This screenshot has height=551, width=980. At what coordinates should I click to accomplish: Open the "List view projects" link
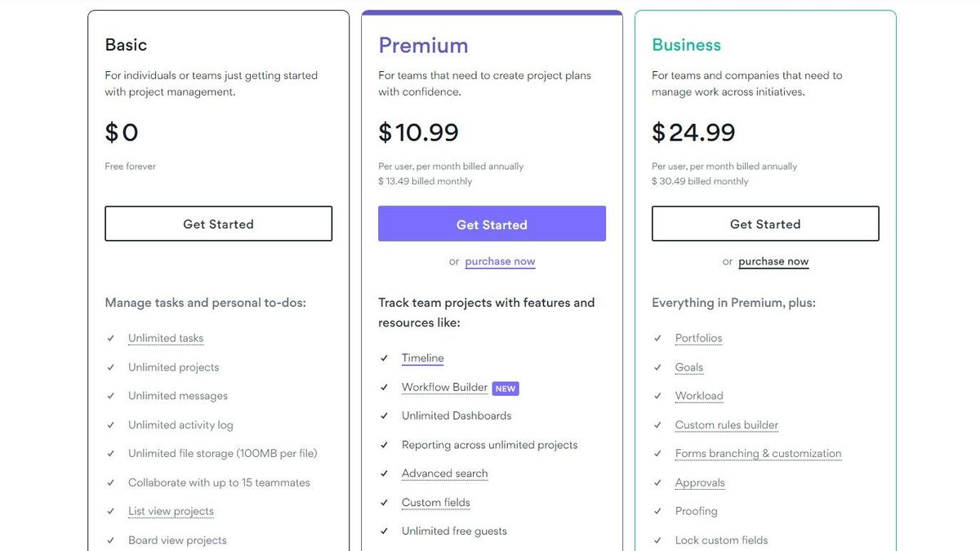tap(171, 510)
